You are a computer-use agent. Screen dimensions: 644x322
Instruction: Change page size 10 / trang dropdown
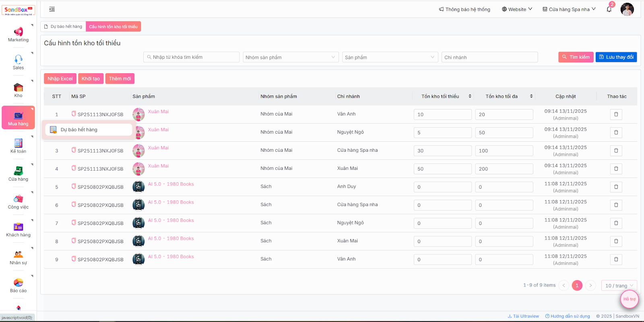[x=619, y=285]
